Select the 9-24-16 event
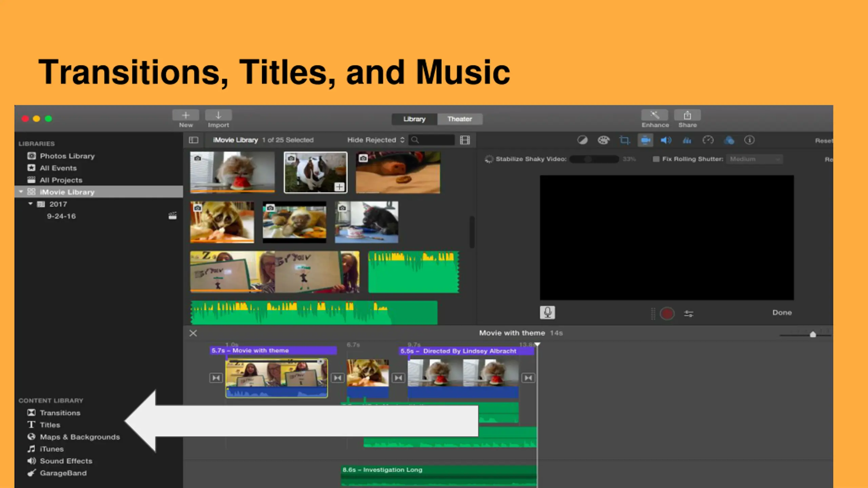868x488 pixels. coord(61,216)
